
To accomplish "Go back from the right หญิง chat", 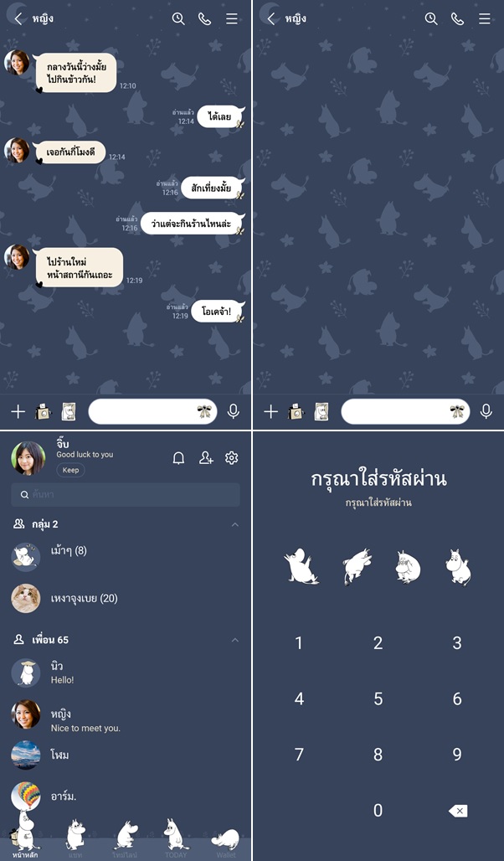I will point(270,18).
